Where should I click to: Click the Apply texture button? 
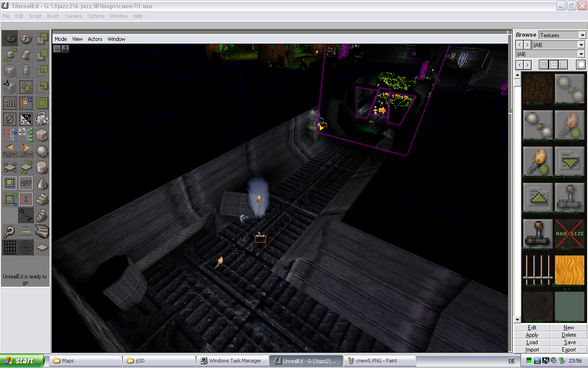coord(532,335)
